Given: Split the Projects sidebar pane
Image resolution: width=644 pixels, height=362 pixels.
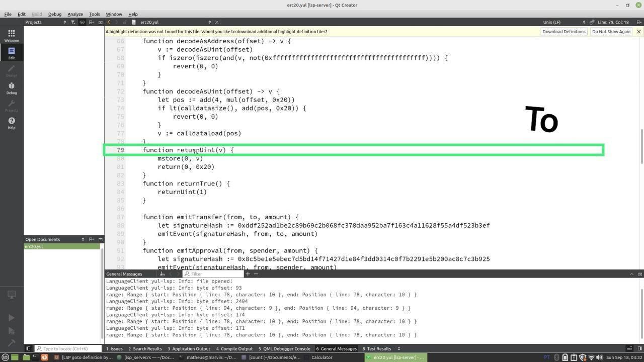Looking at the screenshot, I should click(92, 22).
